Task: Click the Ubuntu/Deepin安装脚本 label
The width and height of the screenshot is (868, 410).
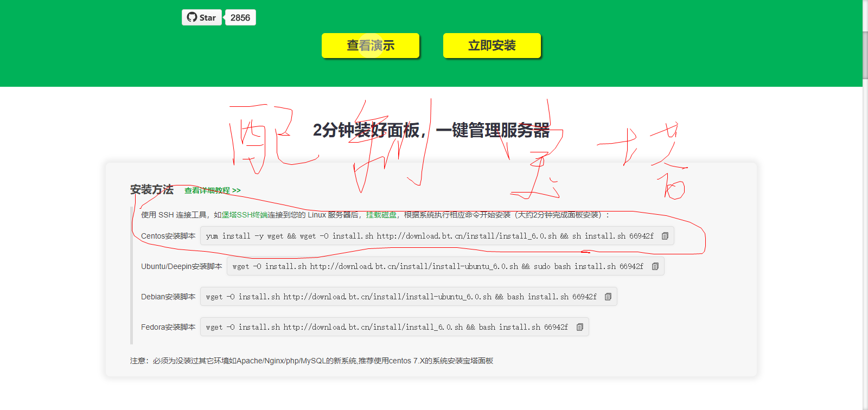Action: [182, 266]
